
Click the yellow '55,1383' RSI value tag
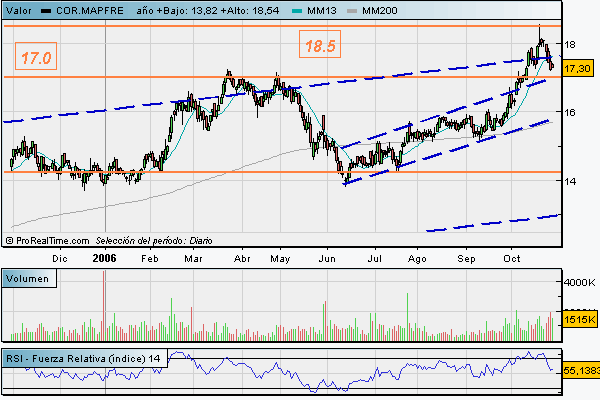pyautogui.click(x=581, y=371)
